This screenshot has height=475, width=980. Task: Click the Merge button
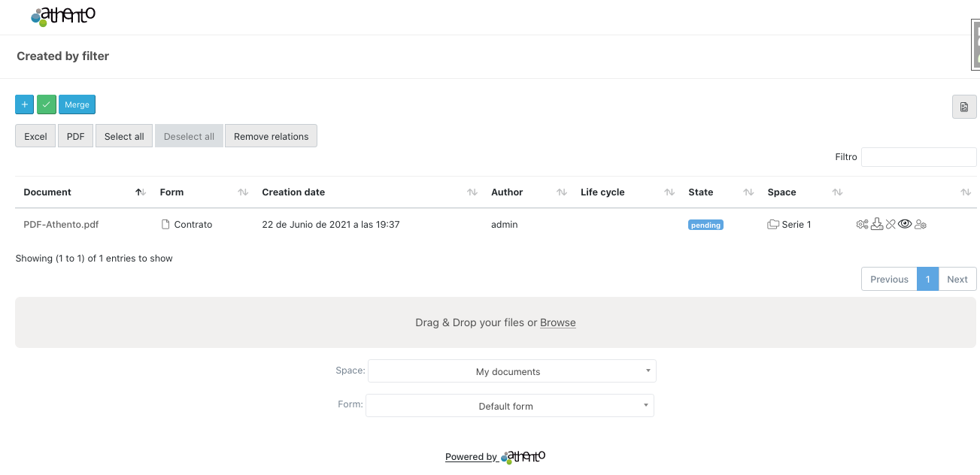coord(77,104)
